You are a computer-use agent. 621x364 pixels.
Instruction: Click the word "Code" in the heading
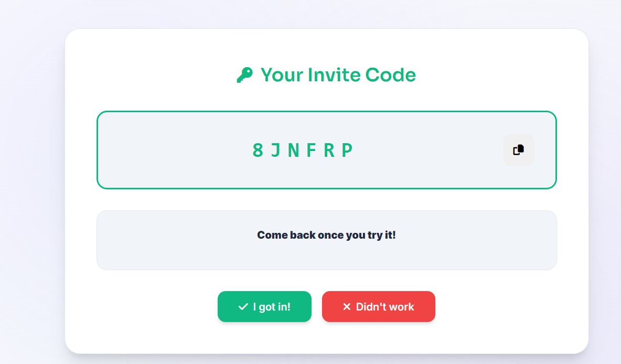[390, 75]
